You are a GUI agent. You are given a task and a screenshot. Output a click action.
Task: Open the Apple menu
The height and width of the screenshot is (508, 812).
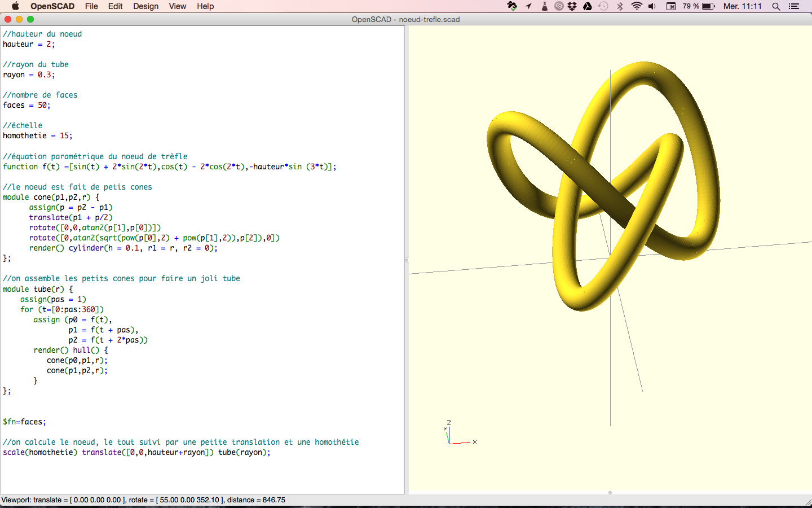[x=15, y=6]
